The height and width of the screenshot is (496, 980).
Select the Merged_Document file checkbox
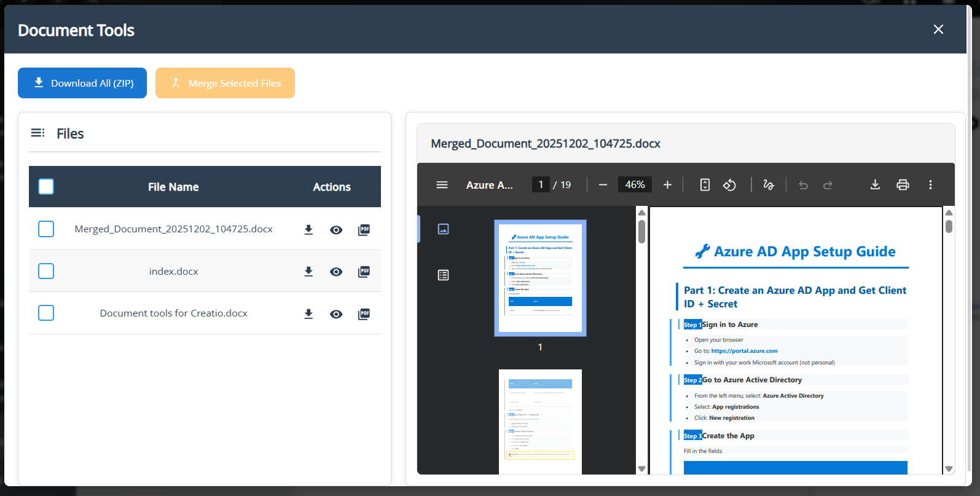pos(46,229)
